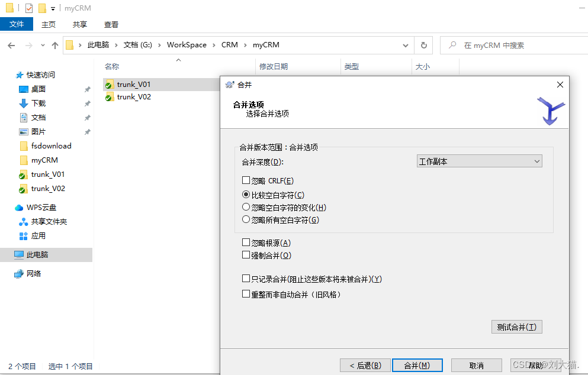Image resolution: width=588 pixels, height=375 pixels.
Task: Go up one folder level
Action: tap(55, 46)
